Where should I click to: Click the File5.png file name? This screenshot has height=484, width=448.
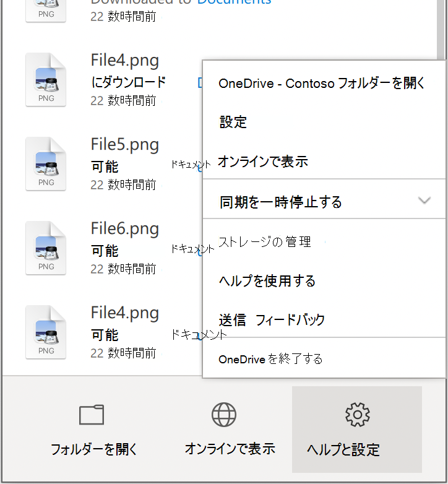tap(125, 145)
